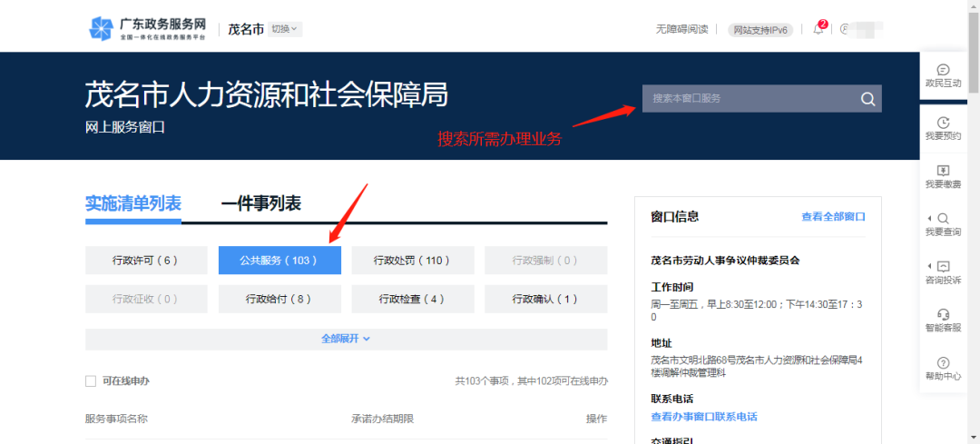
Task: Click the 广东政务服务网 logo
Action: (x=148, y=29)
